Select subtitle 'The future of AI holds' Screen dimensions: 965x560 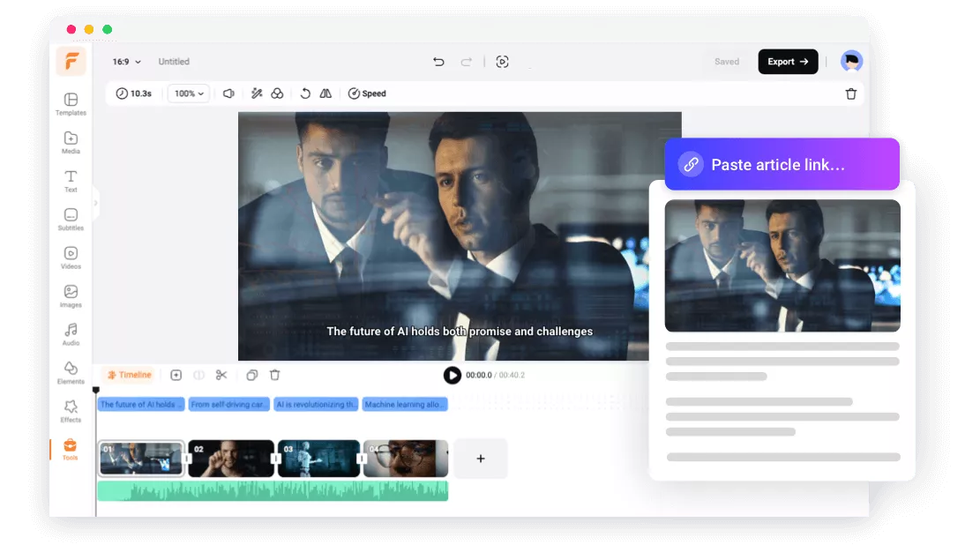[x=141, y=404]
